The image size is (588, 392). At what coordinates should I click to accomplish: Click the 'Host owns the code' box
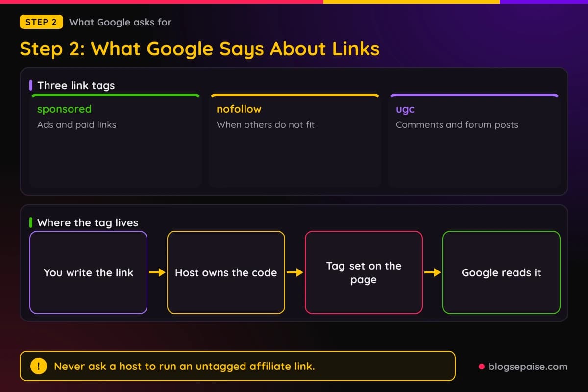(x=226, y=272)
